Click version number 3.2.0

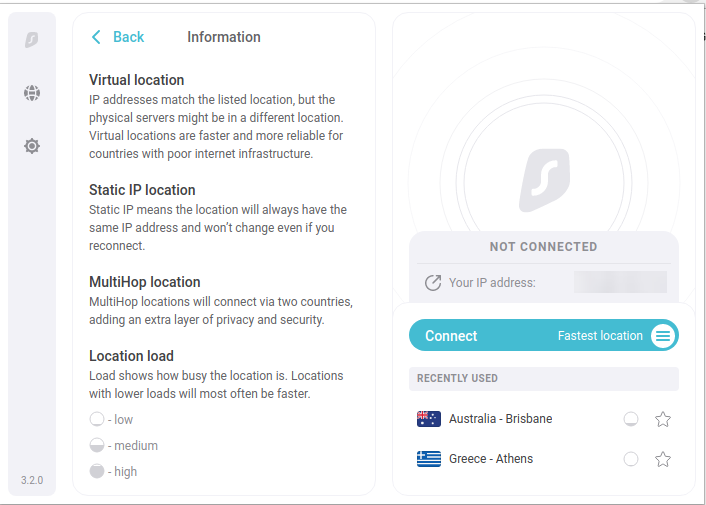(x=32, y=480)
